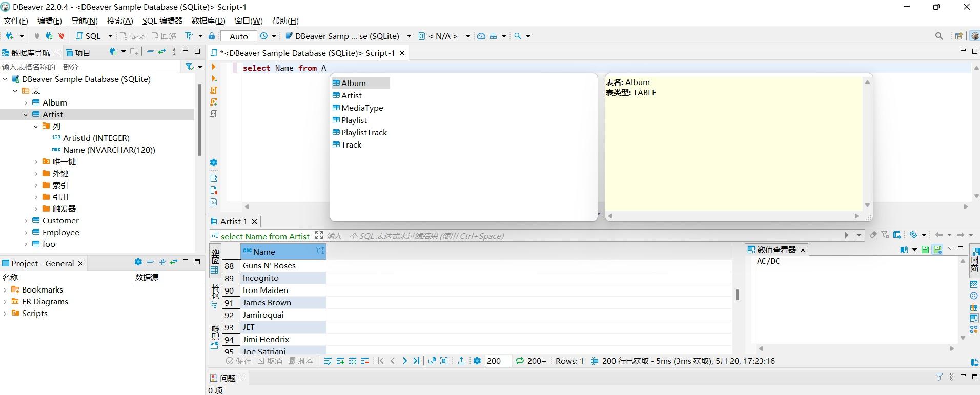
Task: Click the export results icon in the status bar
Action: coord(461,361)
